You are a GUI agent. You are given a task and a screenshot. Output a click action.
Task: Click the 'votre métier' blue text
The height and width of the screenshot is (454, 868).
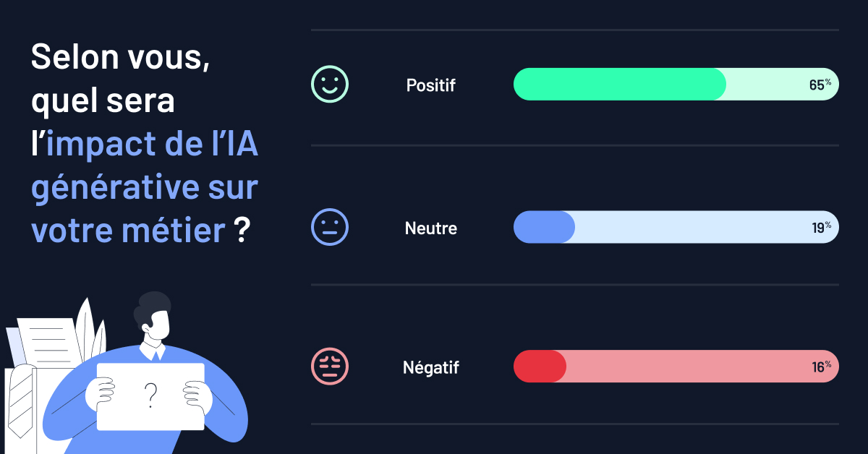[x=128, y=231]
